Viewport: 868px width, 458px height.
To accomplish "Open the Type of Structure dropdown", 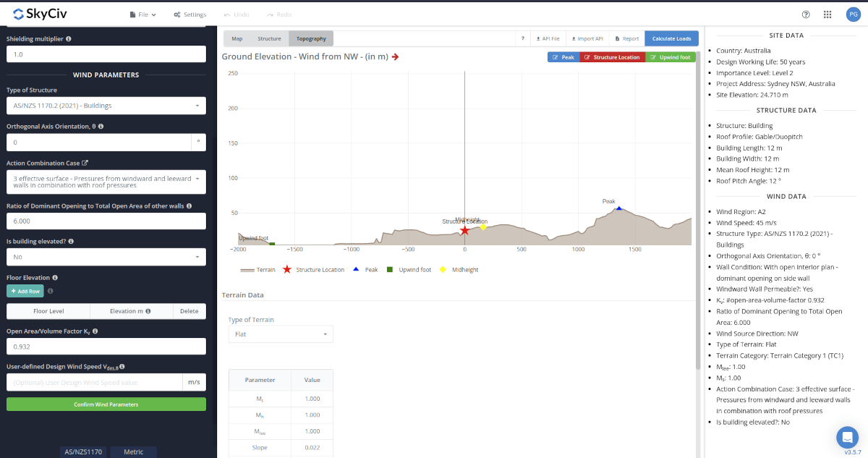I will (106, 105).
